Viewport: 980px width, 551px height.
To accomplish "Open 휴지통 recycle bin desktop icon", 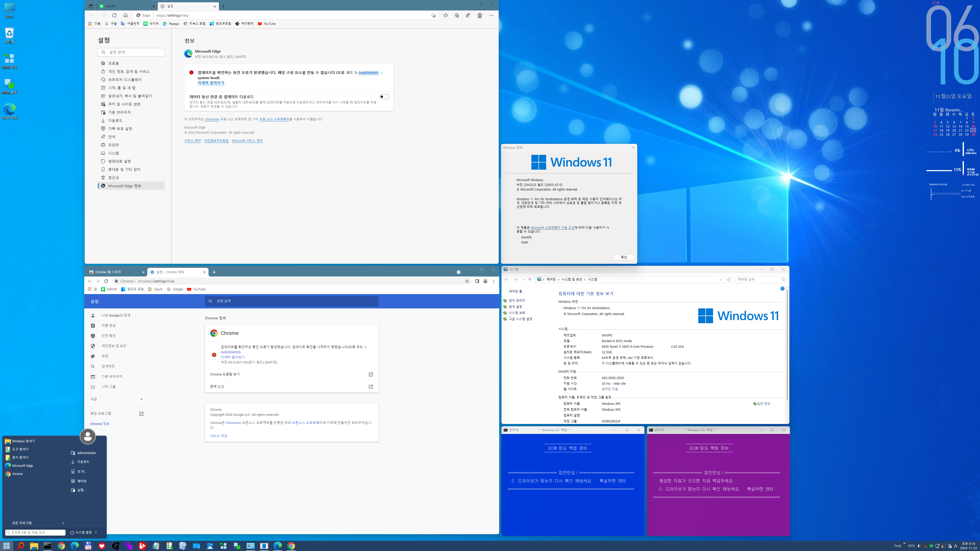I will click(9, 35).
